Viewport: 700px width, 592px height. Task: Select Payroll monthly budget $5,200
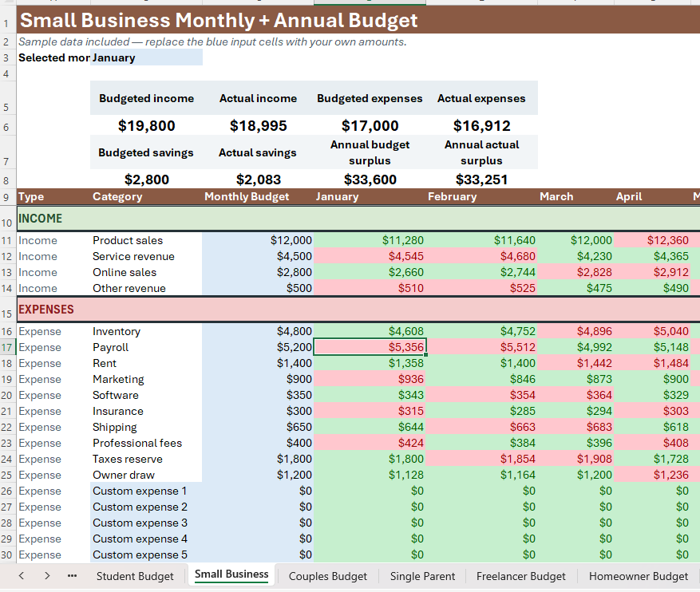pyautogui.click(x=258, y=347)
